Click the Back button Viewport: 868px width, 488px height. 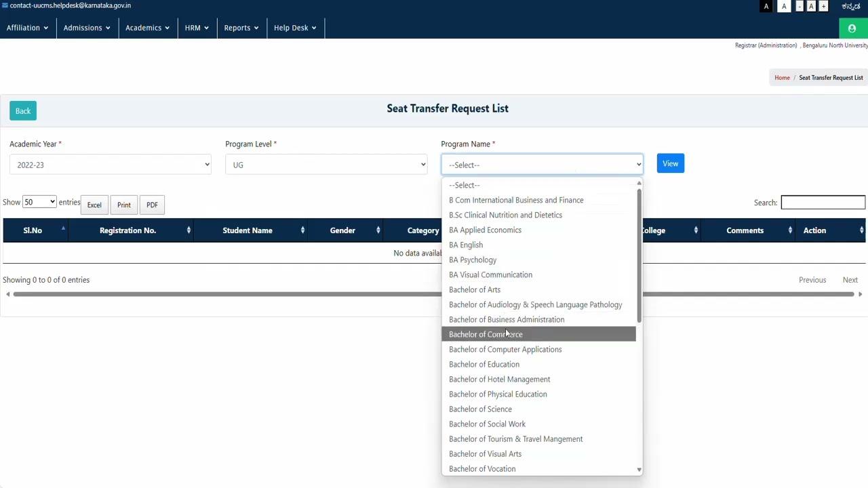[23, 110]
